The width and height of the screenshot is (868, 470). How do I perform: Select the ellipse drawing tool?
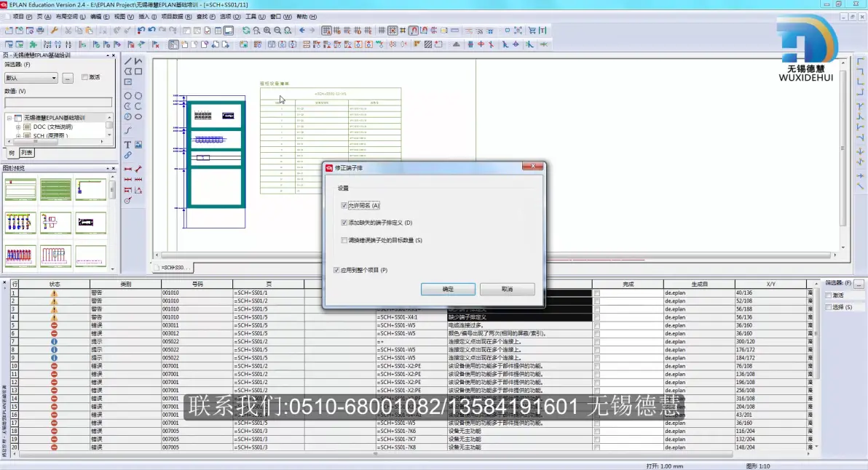(138, 116)
